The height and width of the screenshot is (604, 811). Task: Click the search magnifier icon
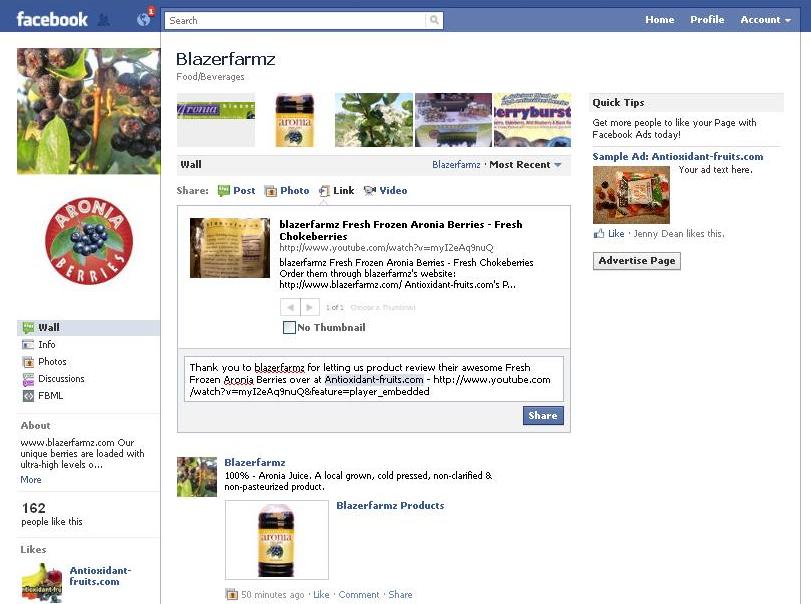(434, 20)
